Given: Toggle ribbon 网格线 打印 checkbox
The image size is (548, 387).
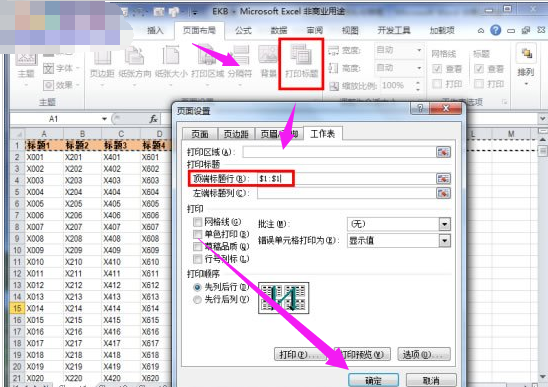Looking at the screenshot, I should pyautogui.click(x=437, y=84).
